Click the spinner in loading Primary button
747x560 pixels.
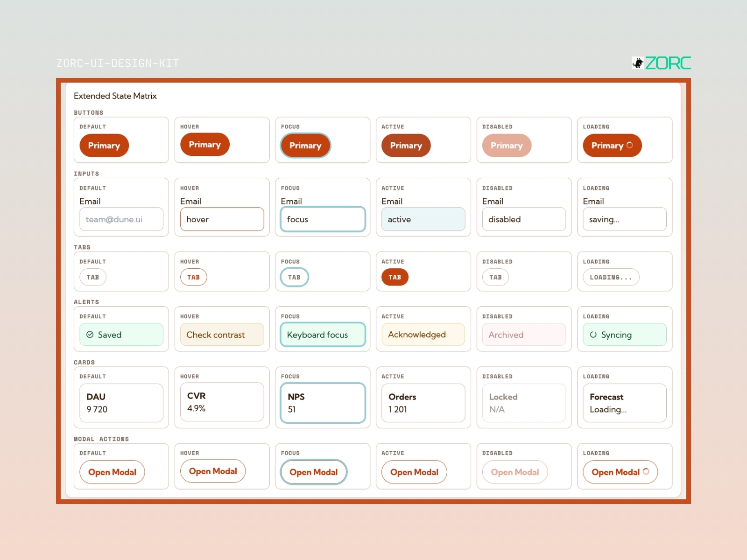(x=629, y=145)
